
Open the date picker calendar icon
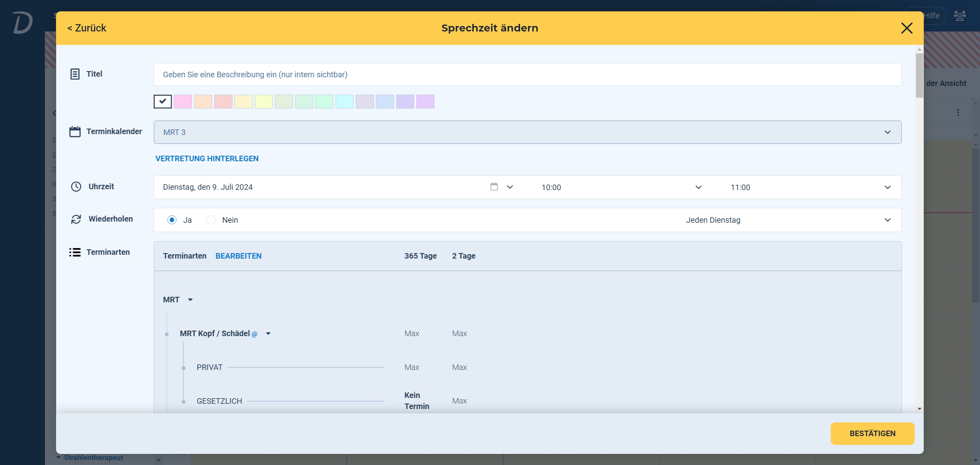494,187
